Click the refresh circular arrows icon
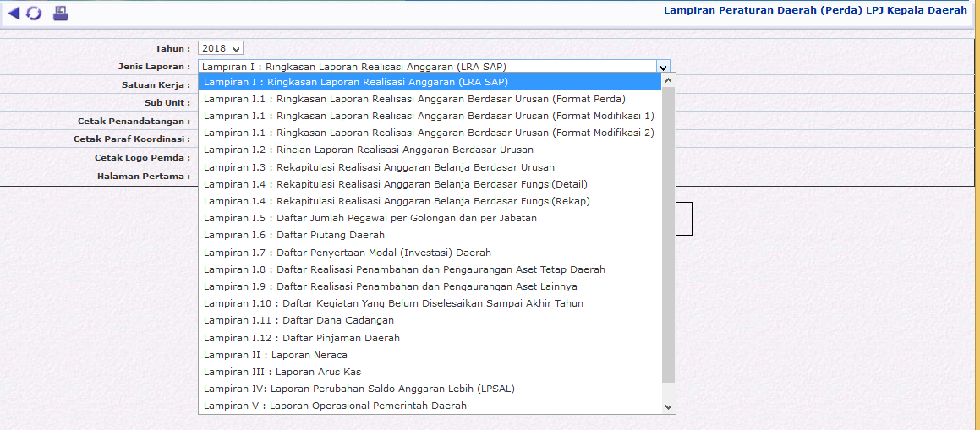980x430 pixels. 34,14
